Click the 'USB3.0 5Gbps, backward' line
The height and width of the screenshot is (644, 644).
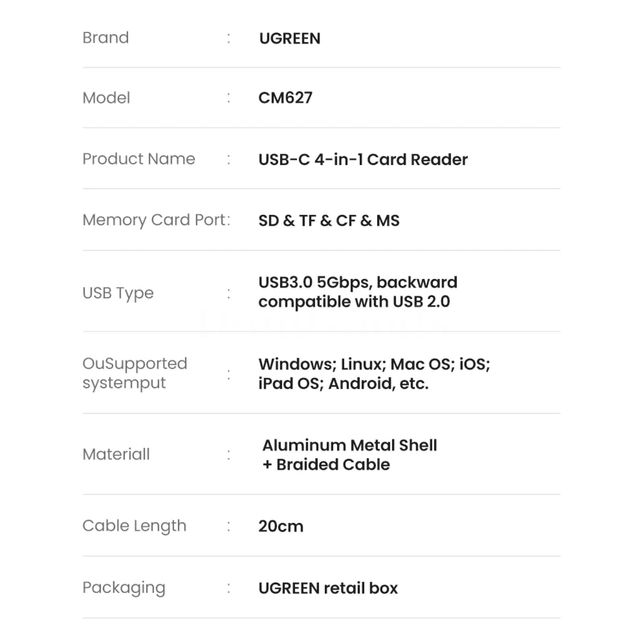(358, 283)
